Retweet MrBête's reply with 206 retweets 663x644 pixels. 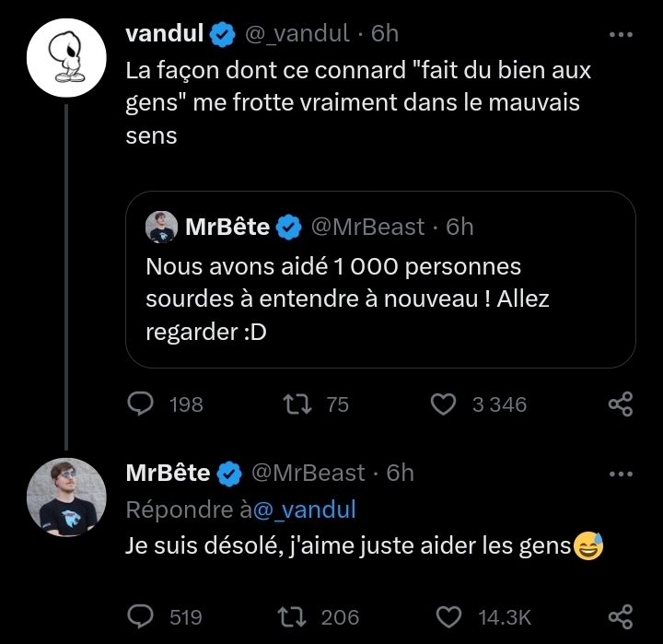pyautogui.click(x=291, y=616)
